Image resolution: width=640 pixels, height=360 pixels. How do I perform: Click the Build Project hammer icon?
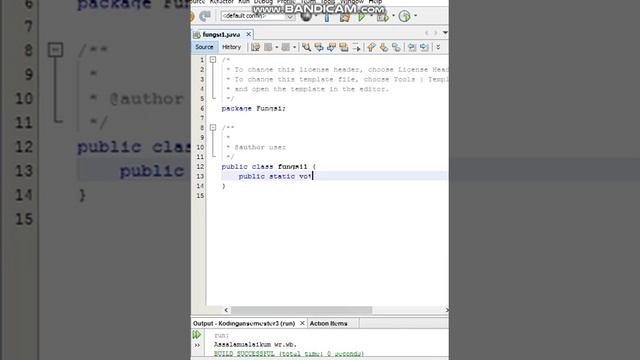click(x=327, y=16)
